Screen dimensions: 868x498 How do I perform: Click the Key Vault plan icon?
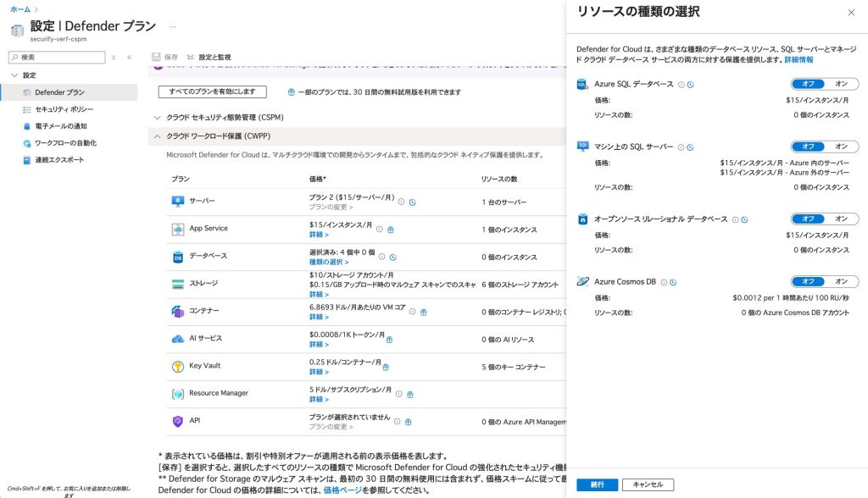[x=178, y=367]
